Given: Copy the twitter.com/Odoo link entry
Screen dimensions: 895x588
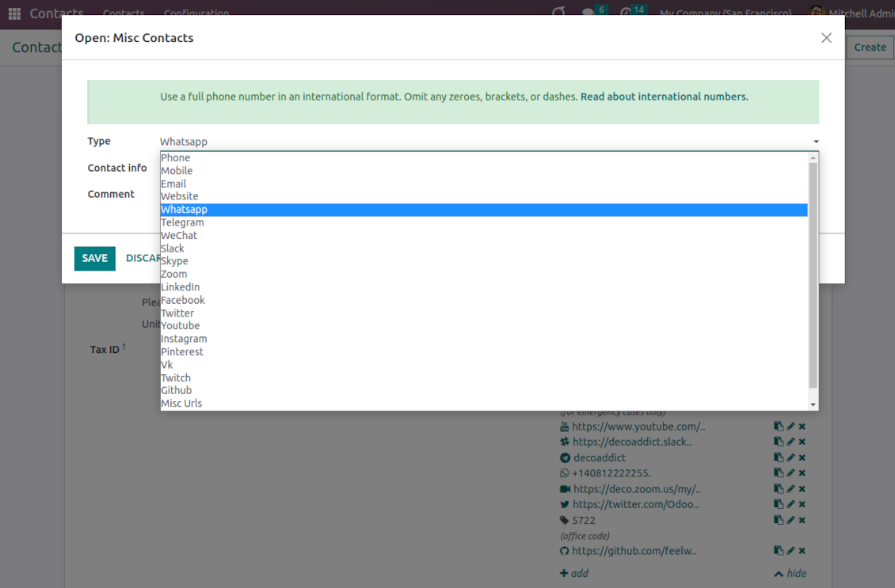Looking at the screenshot, I should [x=778, y=504].
